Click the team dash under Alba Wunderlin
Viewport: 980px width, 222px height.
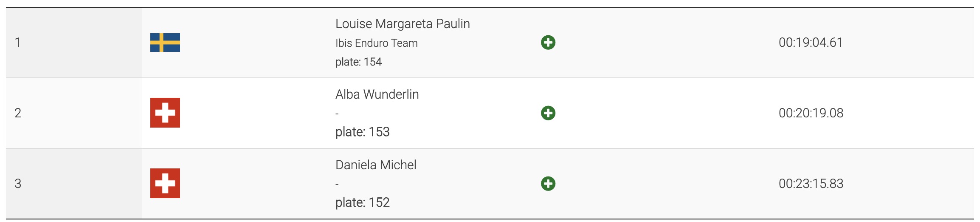click(337, 114)
